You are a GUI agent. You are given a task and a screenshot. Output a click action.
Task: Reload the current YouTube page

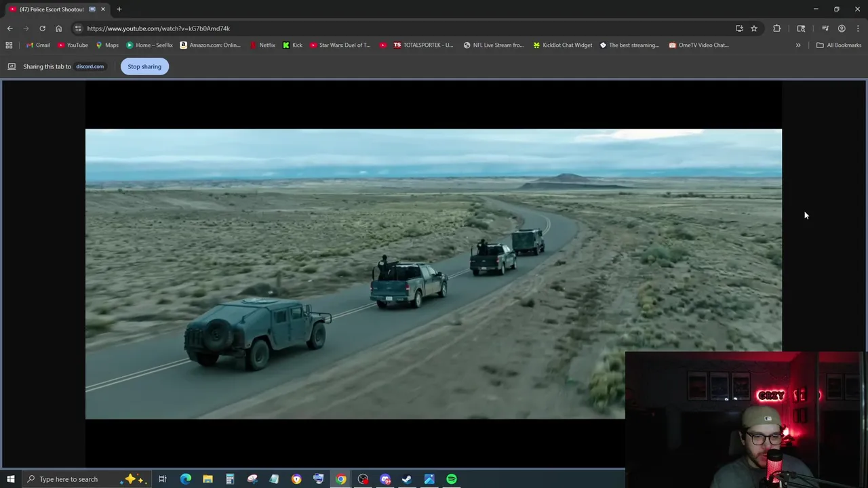point(42,28)
